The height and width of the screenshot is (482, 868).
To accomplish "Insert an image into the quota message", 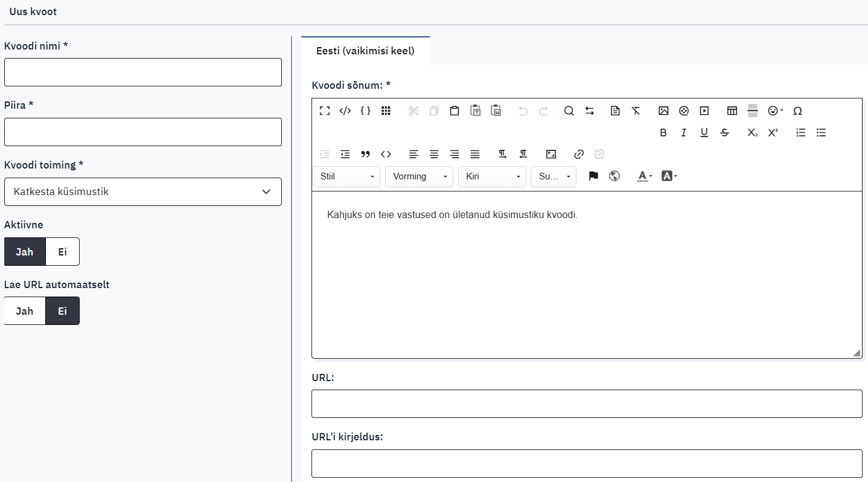I will [x=663, y=111].
